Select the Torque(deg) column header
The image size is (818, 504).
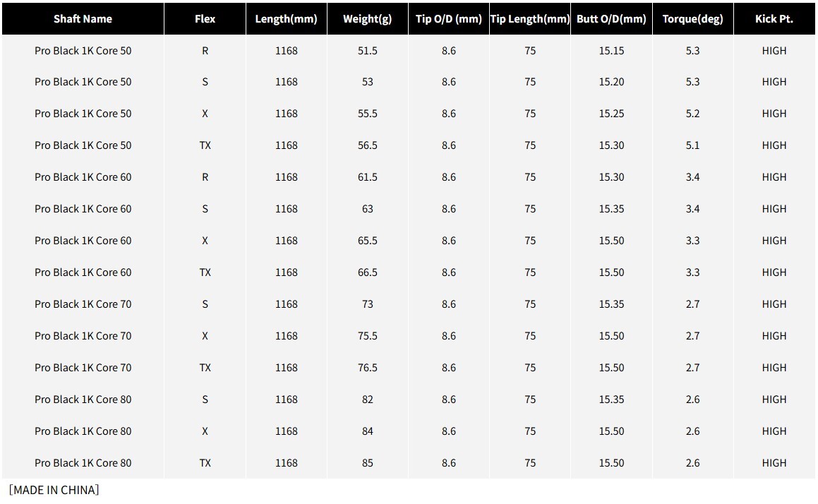(x=692, y=19)
